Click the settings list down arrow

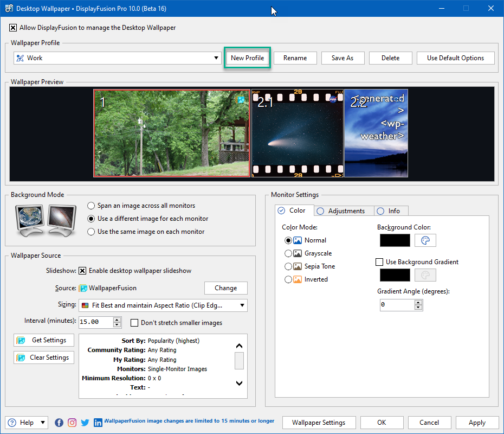(239, 383)
